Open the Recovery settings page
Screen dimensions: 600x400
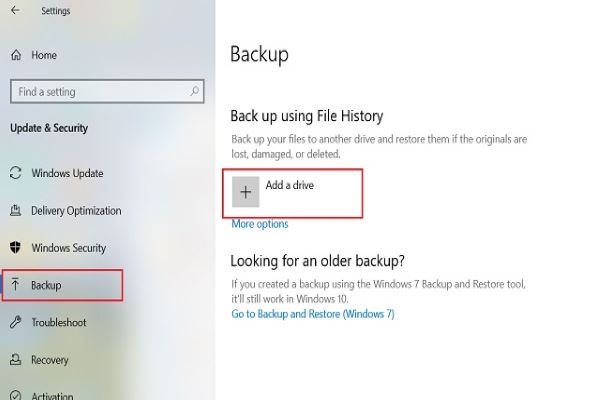coord(50,360)
